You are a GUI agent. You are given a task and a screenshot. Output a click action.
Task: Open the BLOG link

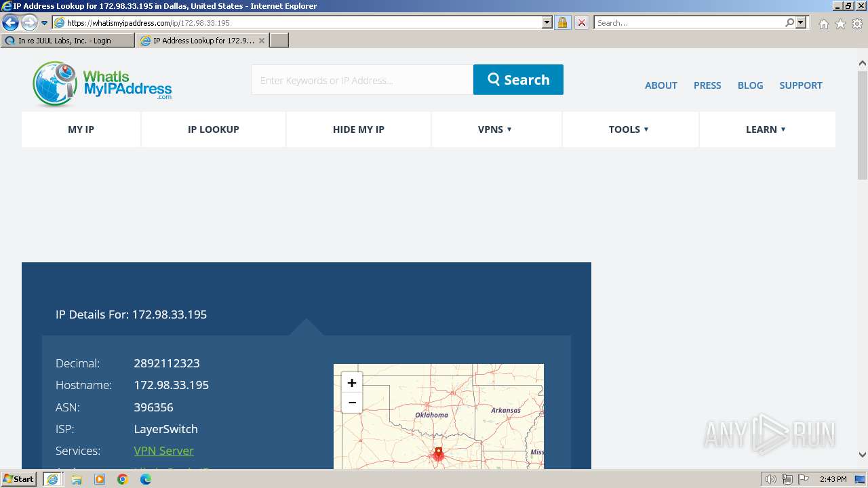coord(750,85)
